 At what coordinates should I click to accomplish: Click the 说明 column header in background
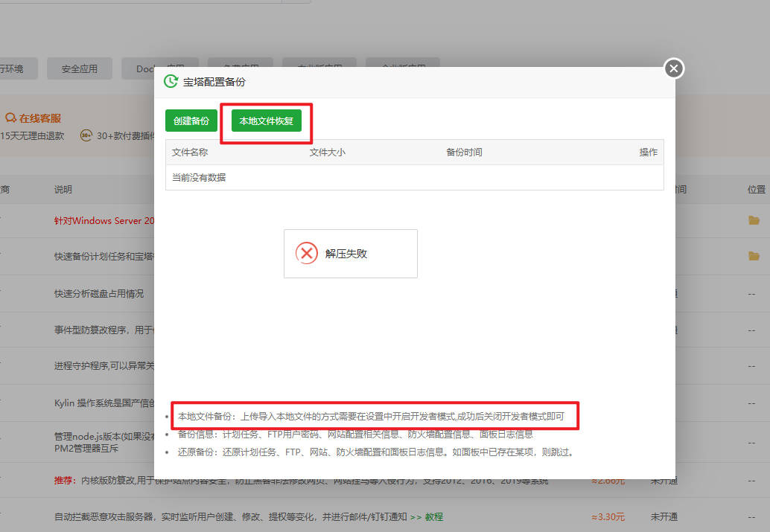[x=63, y=190]
